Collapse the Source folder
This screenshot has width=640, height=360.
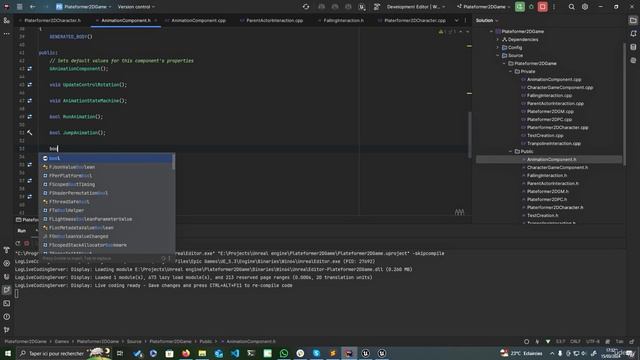(x=498, y=56)
